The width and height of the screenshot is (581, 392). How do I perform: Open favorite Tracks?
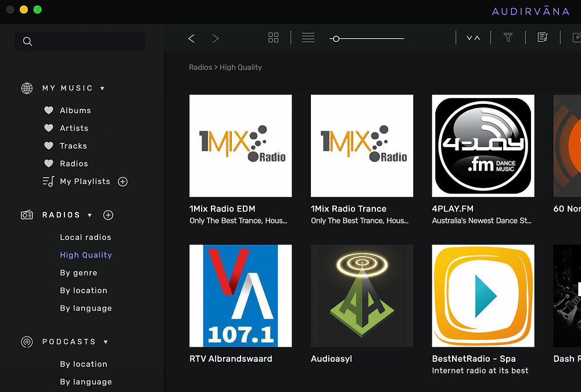tap(73, 146)
